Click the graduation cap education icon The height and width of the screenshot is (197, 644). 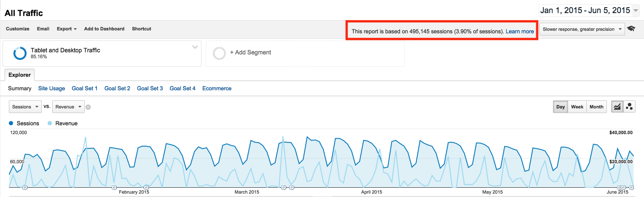point(631,29)
